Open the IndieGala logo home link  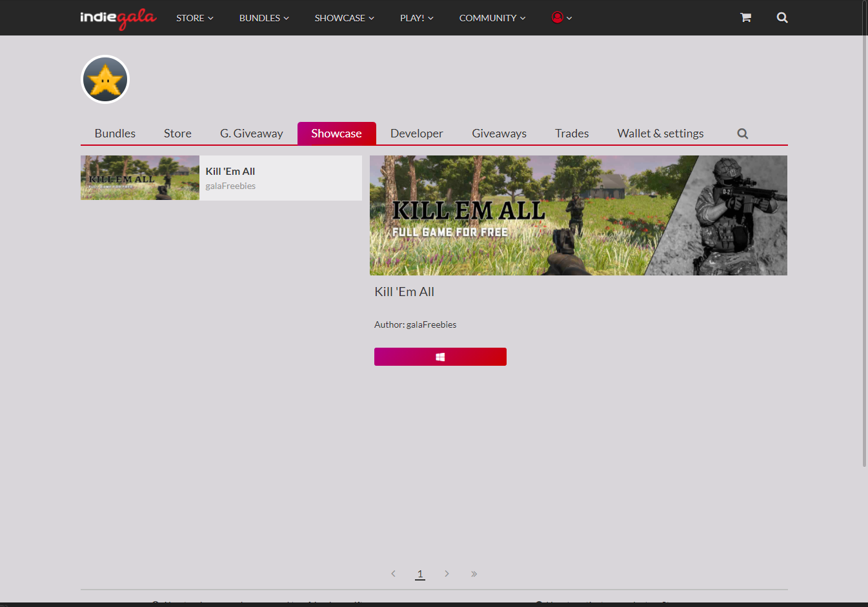click(x=118, y=18)
